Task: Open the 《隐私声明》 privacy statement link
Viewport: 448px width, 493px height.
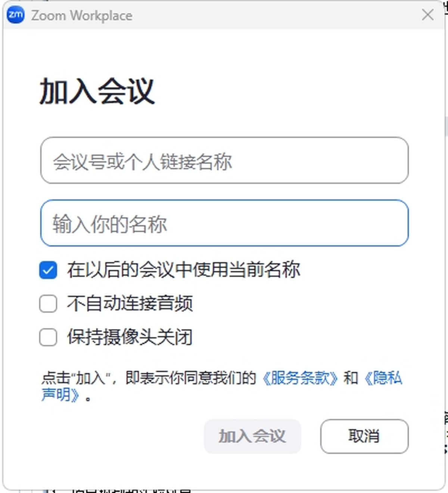Action: point(383,378)
